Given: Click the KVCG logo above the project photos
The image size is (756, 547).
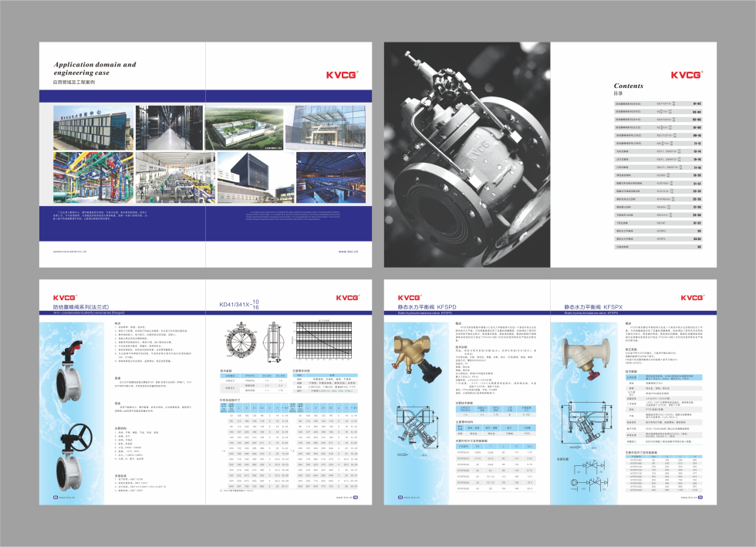Looking at the screenshot, I should point(342,75).
